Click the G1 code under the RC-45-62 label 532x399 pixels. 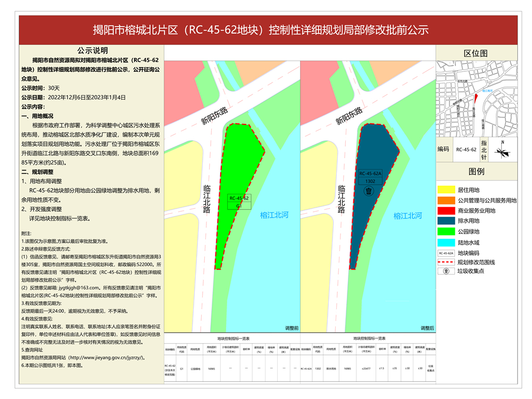click(x=239, y=206)
